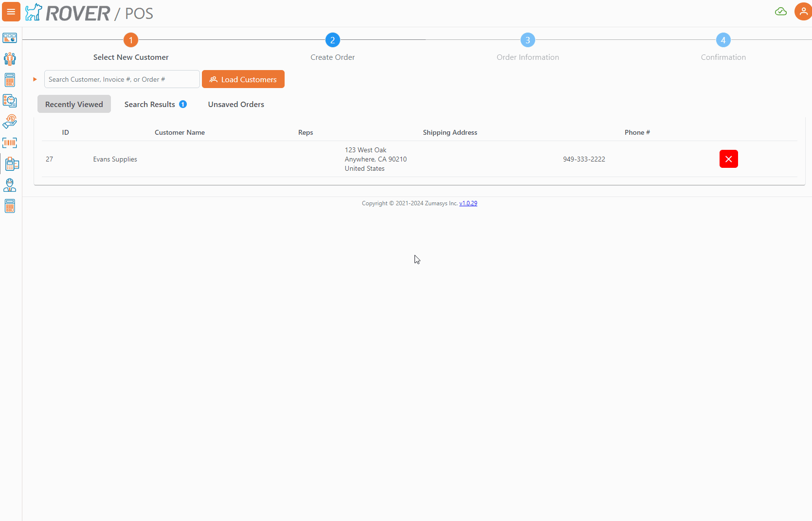Expand the orange arrow beside search box
Viewport: 812px width, 521px height.
coord(35,79)
